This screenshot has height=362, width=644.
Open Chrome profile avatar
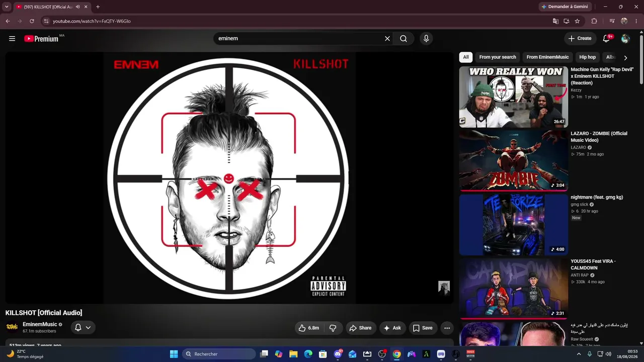pos(624,21)
